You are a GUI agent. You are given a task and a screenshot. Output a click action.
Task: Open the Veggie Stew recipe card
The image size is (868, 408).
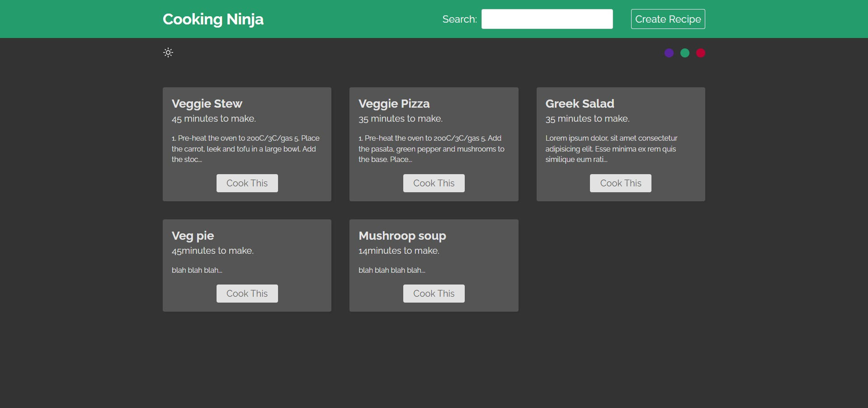(x=247, y=144)
